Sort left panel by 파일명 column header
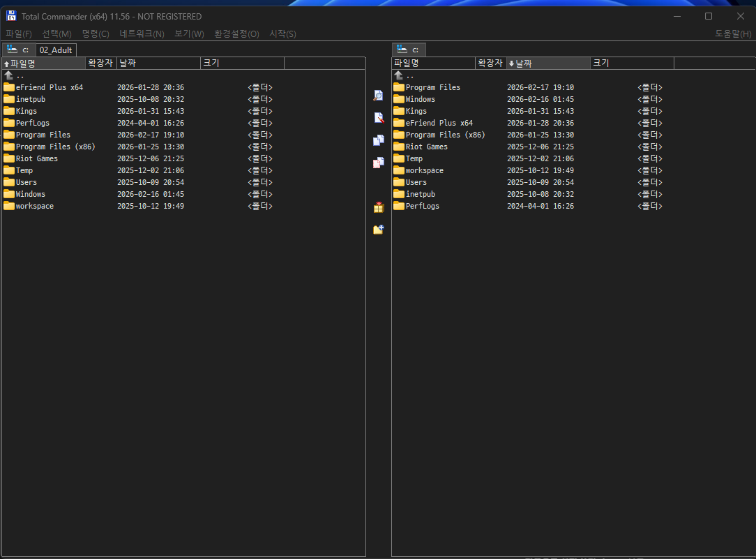This screenshot has width=756, height=559. [x=43, y=64]
